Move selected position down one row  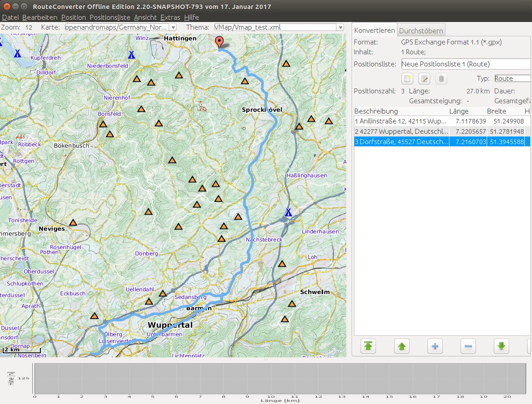pyautogui.click(x=501, y=346)
